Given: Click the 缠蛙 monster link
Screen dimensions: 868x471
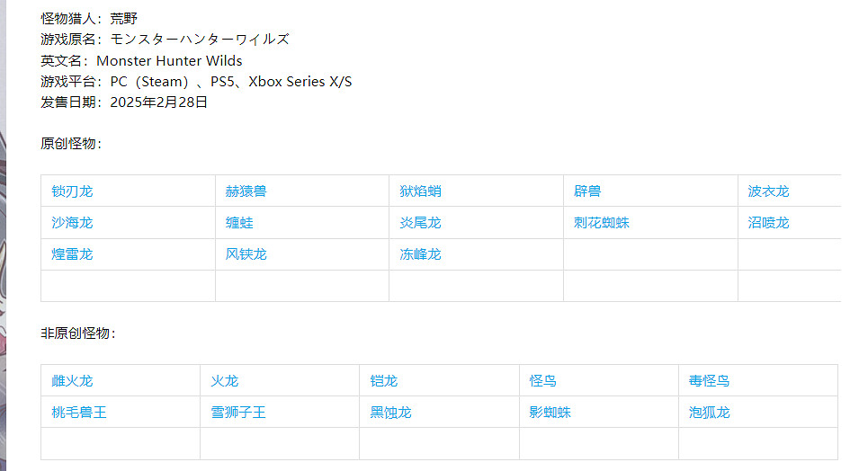Looking at the screenshot, I should [239, 223].
